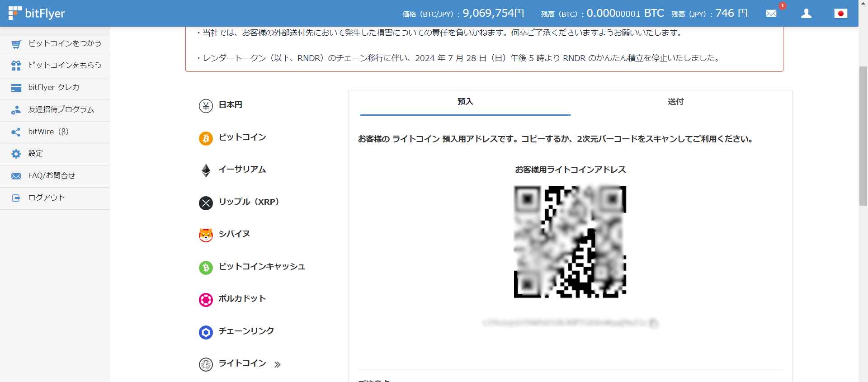Screen dimensions: 868x382
Task: Click the Litecoin coin icon
Action: coord(206,364)
